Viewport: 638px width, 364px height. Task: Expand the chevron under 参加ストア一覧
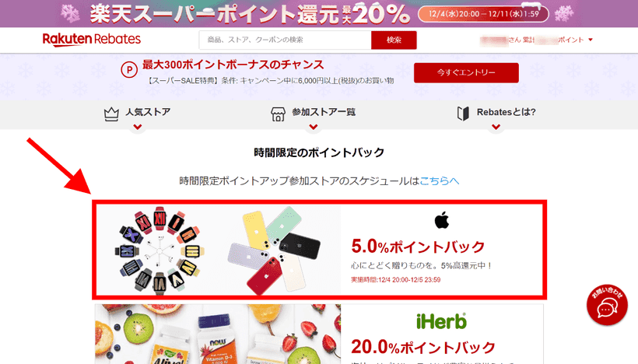tap(313, 127)
